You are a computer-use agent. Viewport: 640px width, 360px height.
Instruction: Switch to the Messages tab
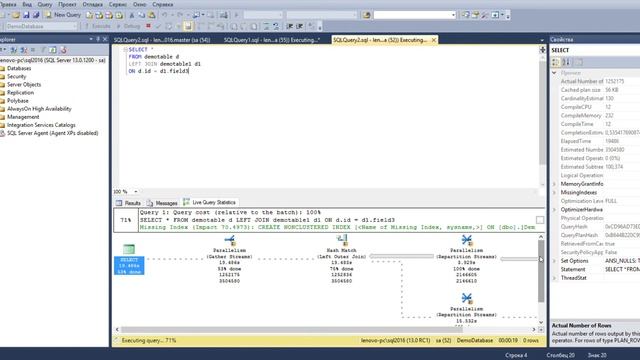pos(162,203)
